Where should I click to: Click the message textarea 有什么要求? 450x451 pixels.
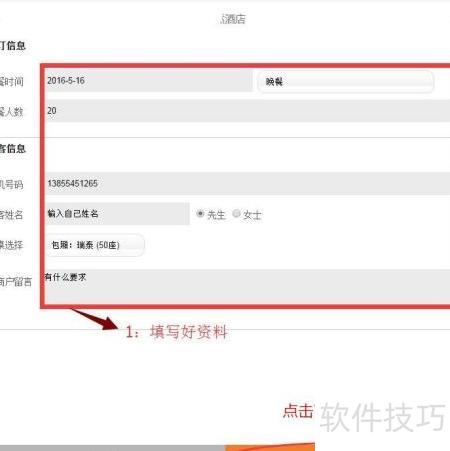(x=248, y=287)
